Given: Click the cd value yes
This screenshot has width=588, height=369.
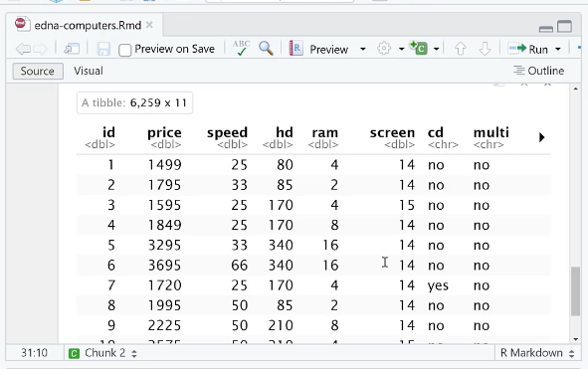Looking at the screenshot, I should (438, 286).
